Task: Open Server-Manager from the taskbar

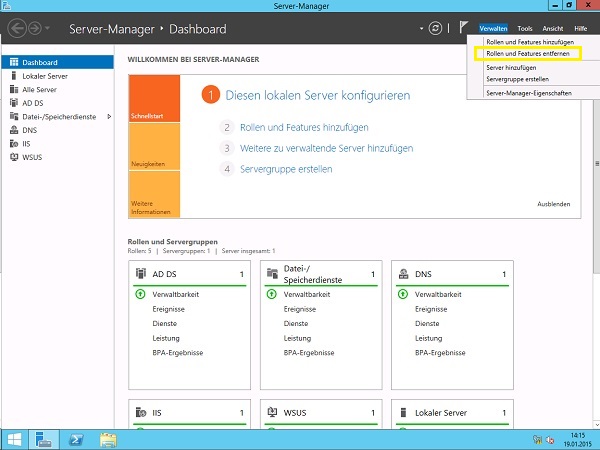Action: pos(44,440)
